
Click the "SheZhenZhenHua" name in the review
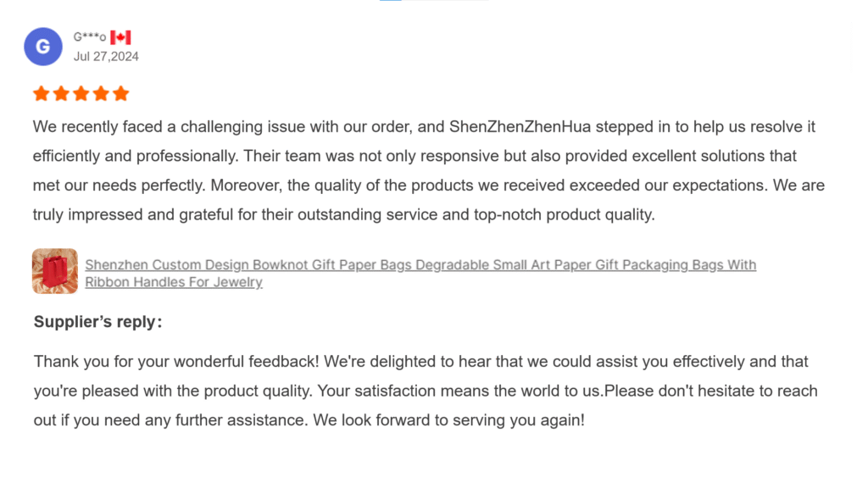pyautogui.click(x=520, y=127)
